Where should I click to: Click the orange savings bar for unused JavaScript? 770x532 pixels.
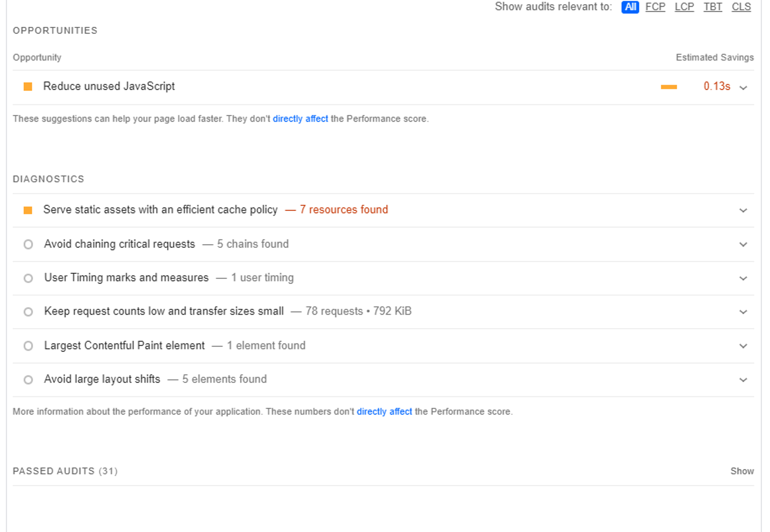669,87
